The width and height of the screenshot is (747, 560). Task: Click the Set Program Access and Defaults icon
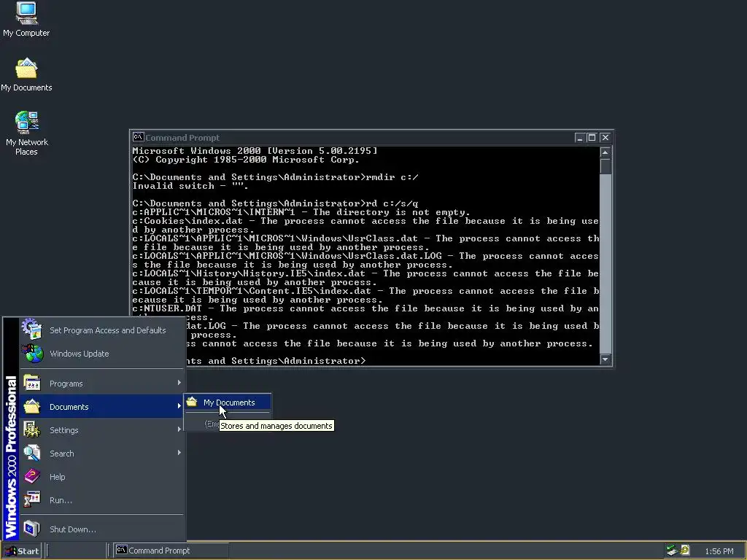[x=32, y=330]
